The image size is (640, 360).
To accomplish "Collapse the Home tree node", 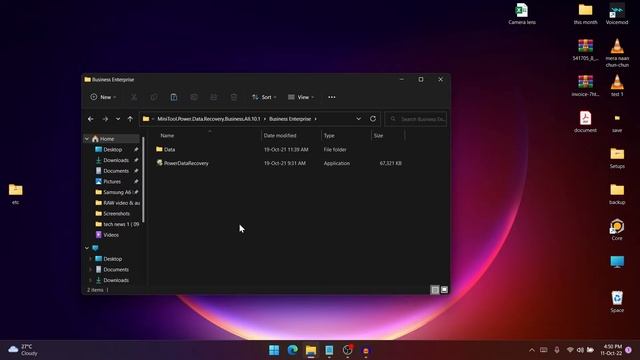I will [87, 139].
